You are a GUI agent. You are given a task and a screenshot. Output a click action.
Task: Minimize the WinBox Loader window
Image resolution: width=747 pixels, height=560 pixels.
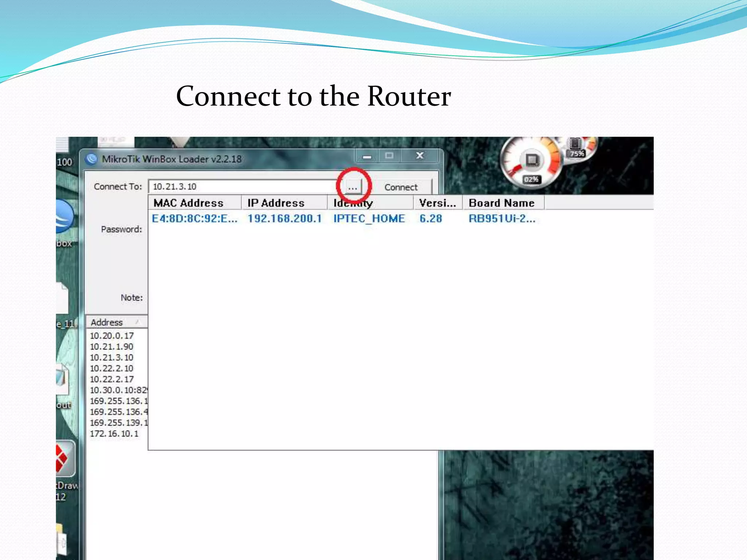click(367, 156)
